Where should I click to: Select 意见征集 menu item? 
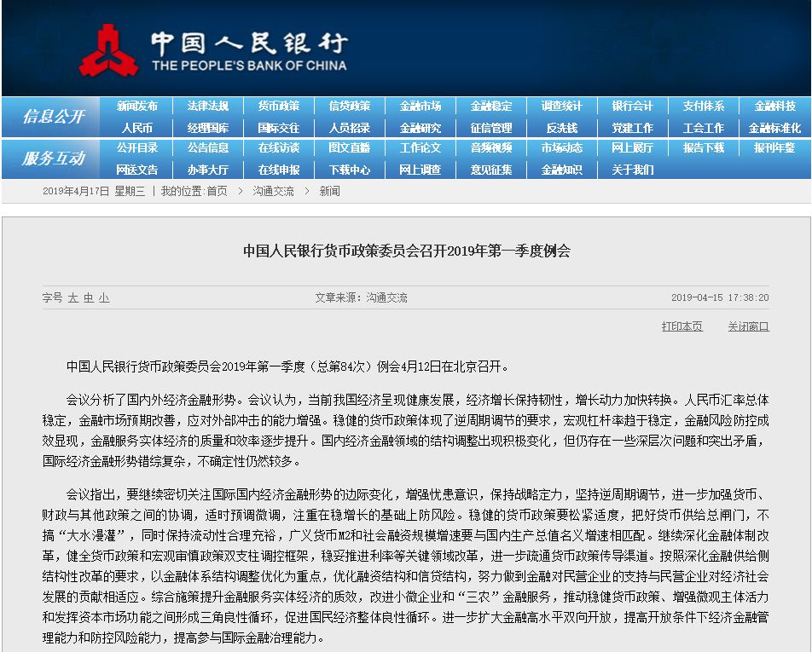(x=491, y=170)
